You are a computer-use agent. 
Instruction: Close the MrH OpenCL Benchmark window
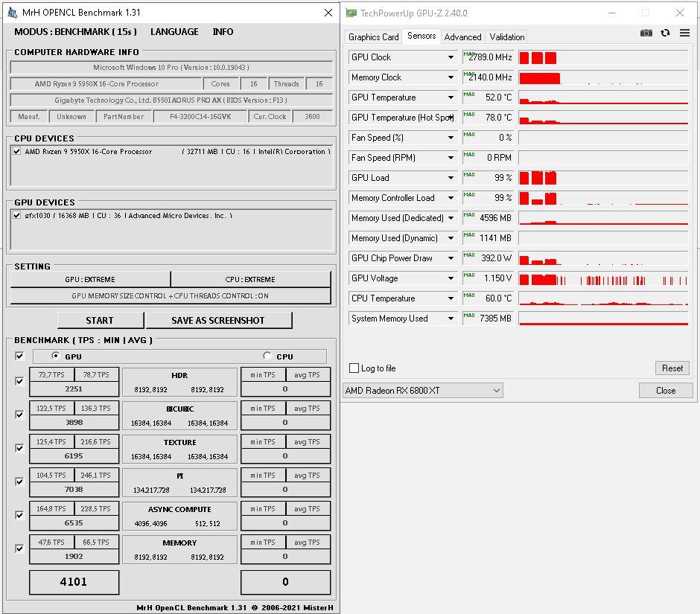tap(328, 13)
